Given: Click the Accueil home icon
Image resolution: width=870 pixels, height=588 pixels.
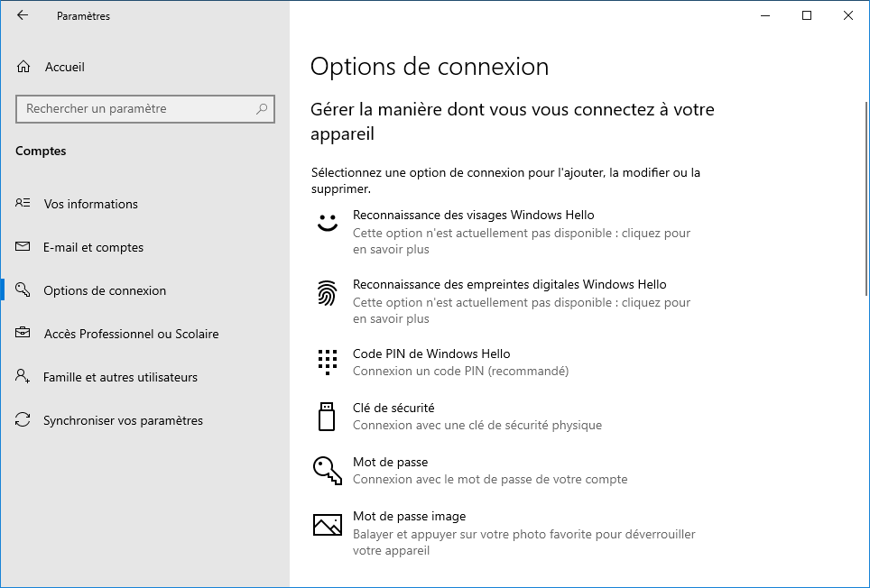Looking at the screenshot, I should click(x=23, y=67).
